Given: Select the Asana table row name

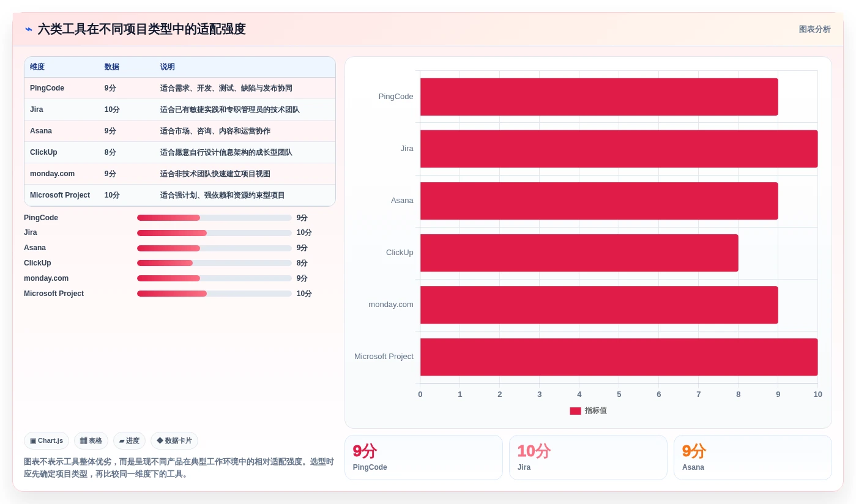Looking at the screenshot, I should coord(41,131).
